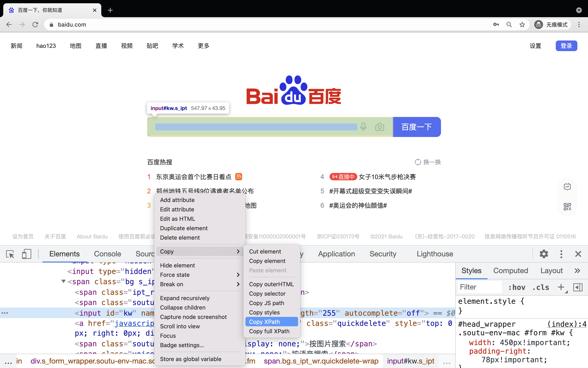Open a new browser tab

pyautogui.click(x=110, y=10)
